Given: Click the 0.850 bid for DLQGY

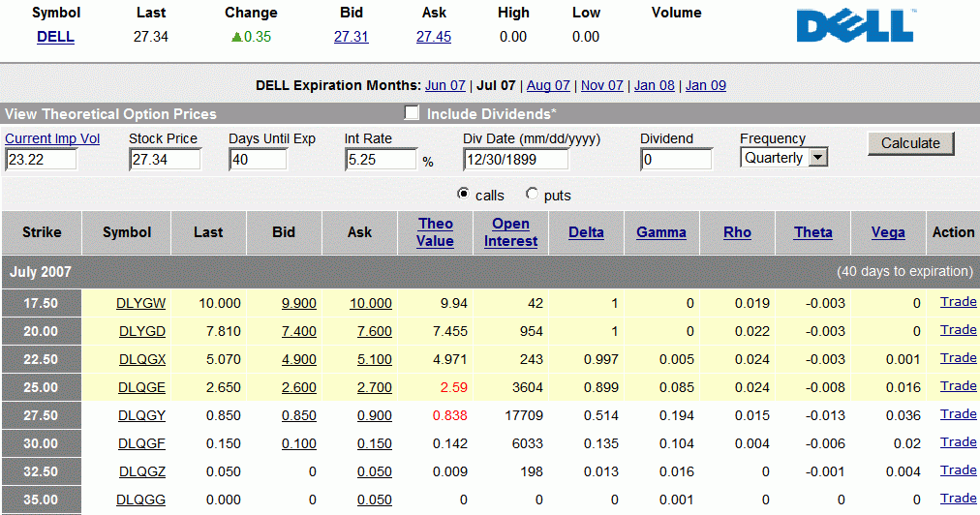Looking at the screenshot, I should click(x=299, y=415).
